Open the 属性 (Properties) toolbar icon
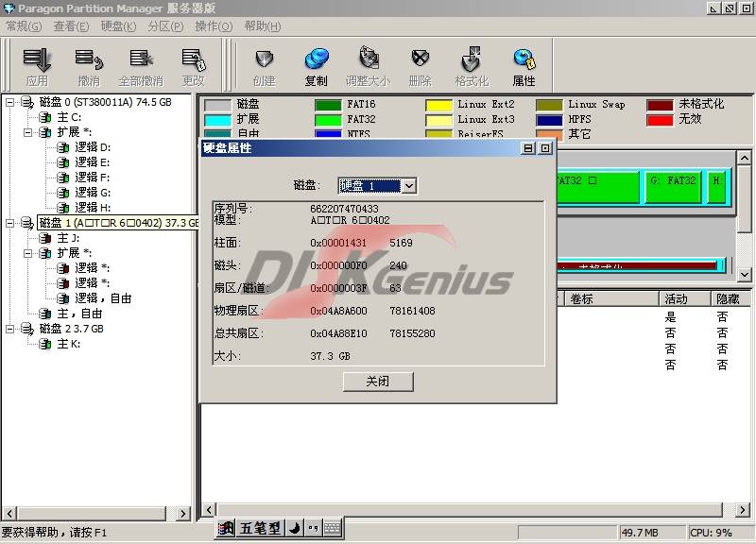The height and width of the screenshot is (544, 756). point(524,59)
